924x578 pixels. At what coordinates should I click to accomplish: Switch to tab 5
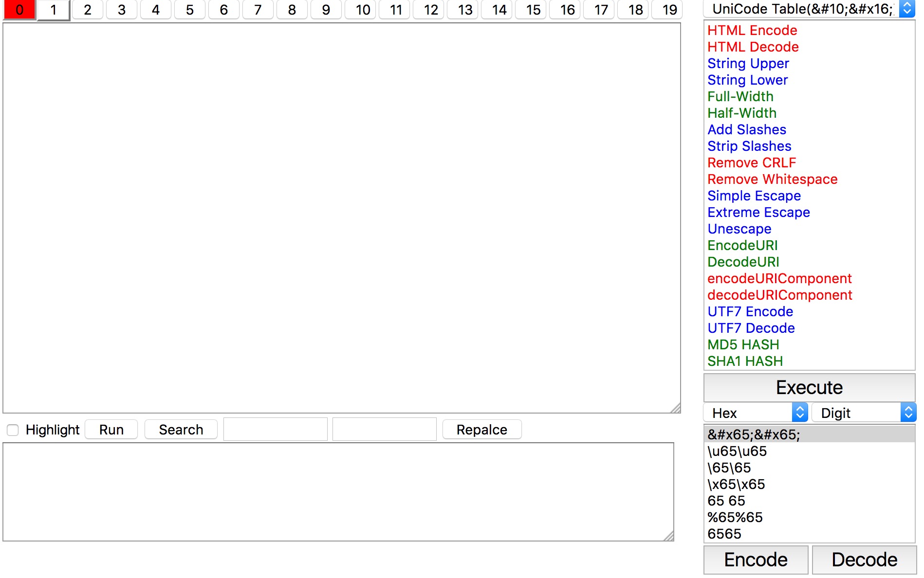(190, 10)
